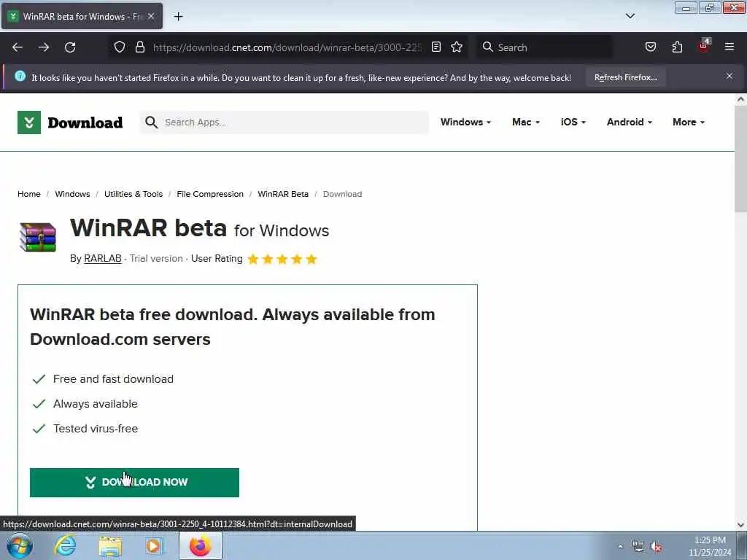This screenshot has height=560, width=747.
Task: Open Windows Explorer from the taskbar
Action: [x=111, y=546]
